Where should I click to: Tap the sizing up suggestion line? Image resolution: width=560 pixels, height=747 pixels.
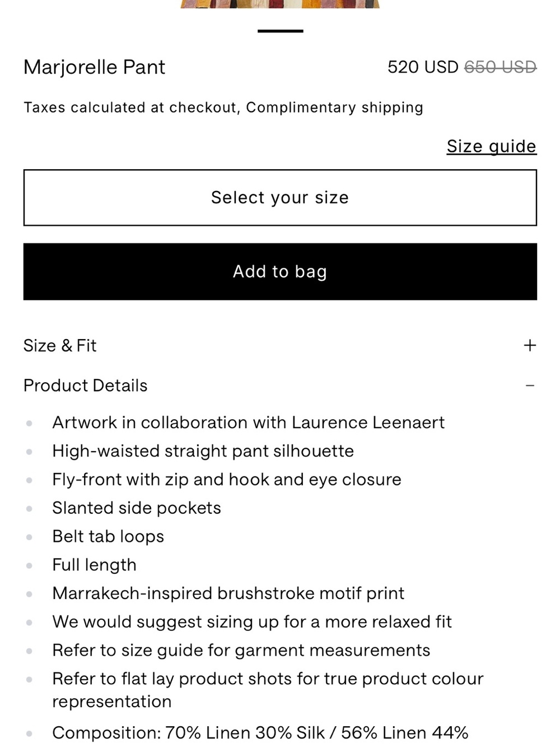tap(252, 622)
